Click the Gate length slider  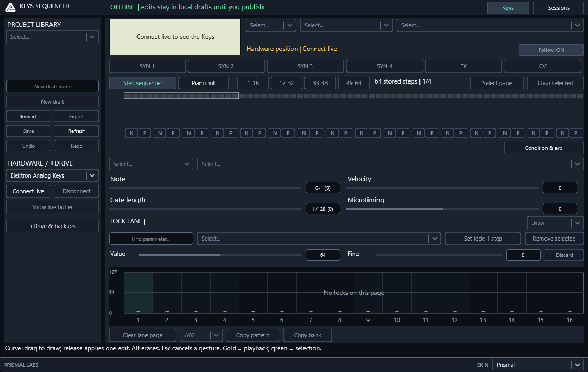click(205, 209)
